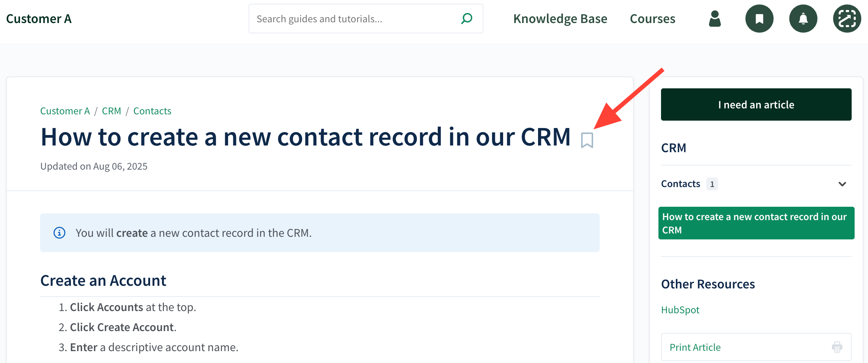Click the "I need an article" button

click(x=756, y=105)
